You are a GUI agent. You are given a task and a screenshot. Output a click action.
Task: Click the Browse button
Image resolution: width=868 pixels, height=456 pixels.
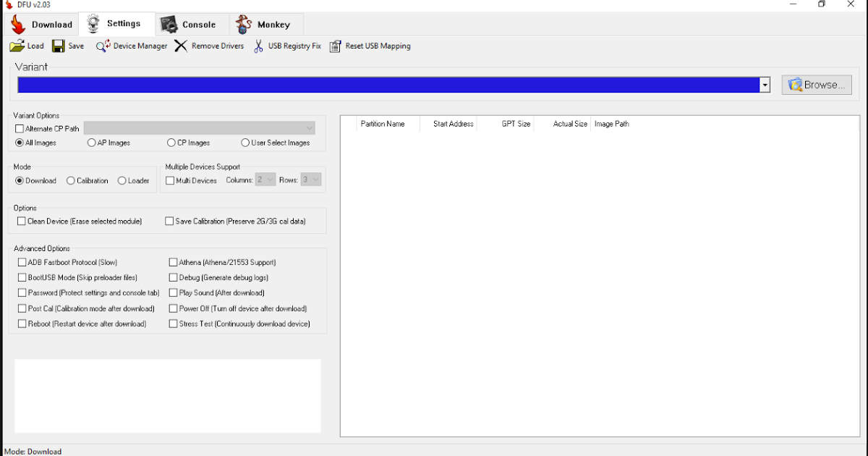pyautogui.click(x=816, y=84)
